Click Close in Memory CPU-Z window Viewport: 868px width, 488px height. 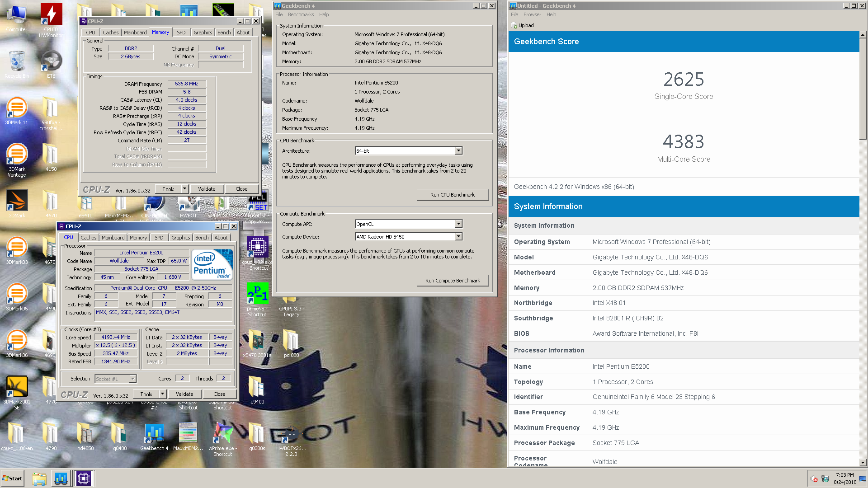(241, 189)
